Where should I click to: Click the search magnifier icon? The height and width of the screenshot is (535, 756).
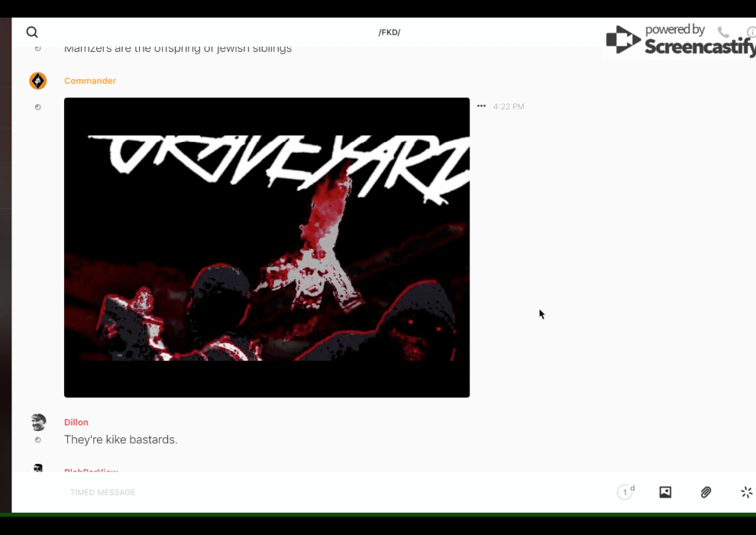tap(32, 32)
